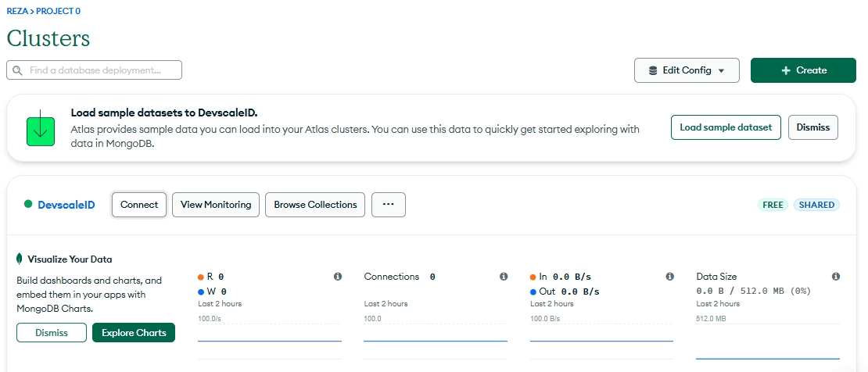Viewport: 868px width, 372px height.
Task: Open the DevscaleID cluster link
Action: [66, 205]
